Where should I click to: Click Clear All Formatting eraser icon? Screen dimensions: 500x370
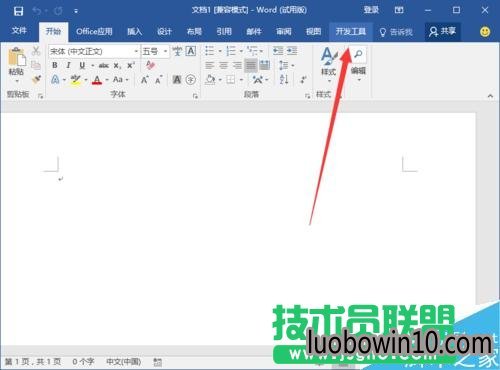[x=150, y=65]
